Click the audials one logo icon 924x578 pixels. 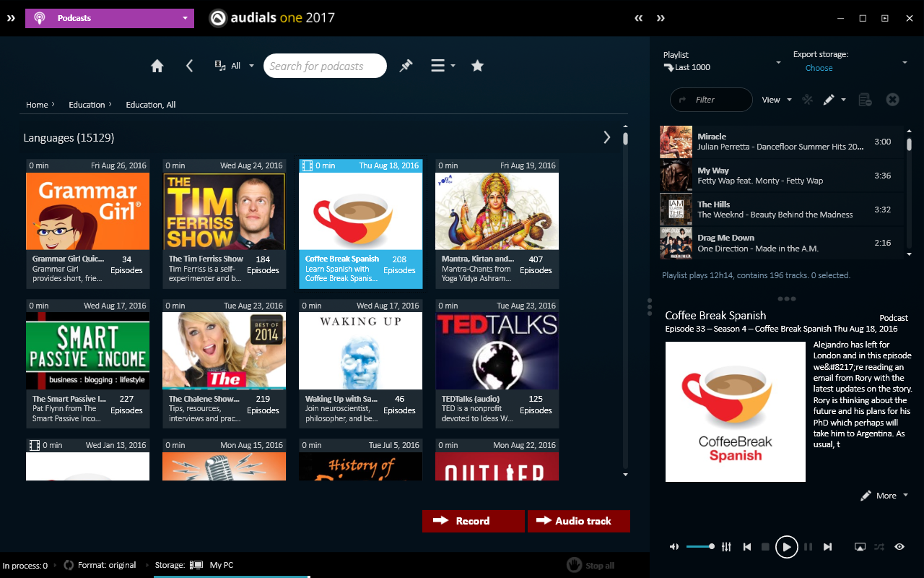[218, 18]
